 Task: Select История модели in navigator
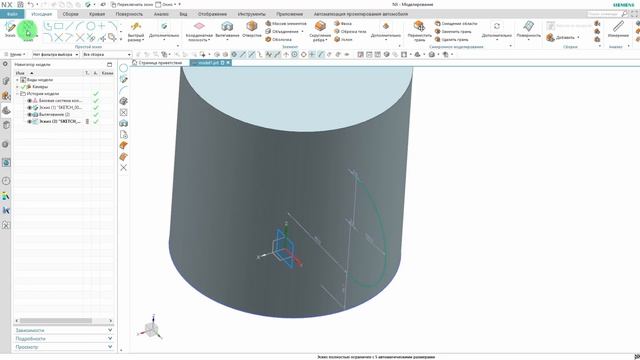(42, 93)
